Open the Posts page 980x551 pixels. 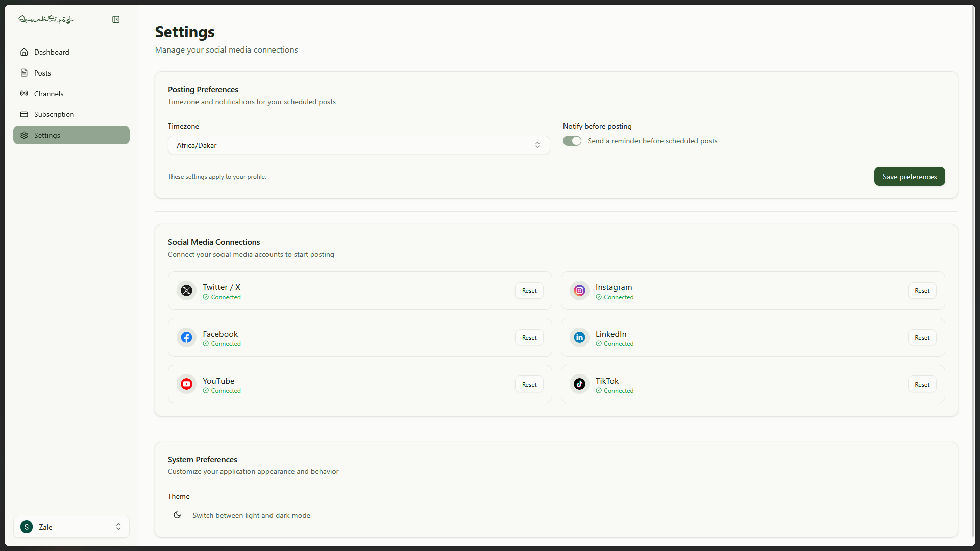click(42, 73)
